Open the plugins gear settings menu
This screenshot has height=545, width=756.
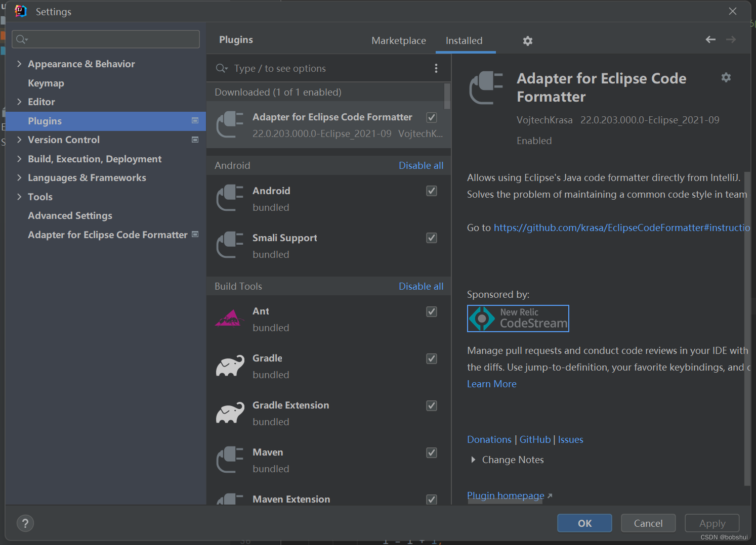pos(528,41)
